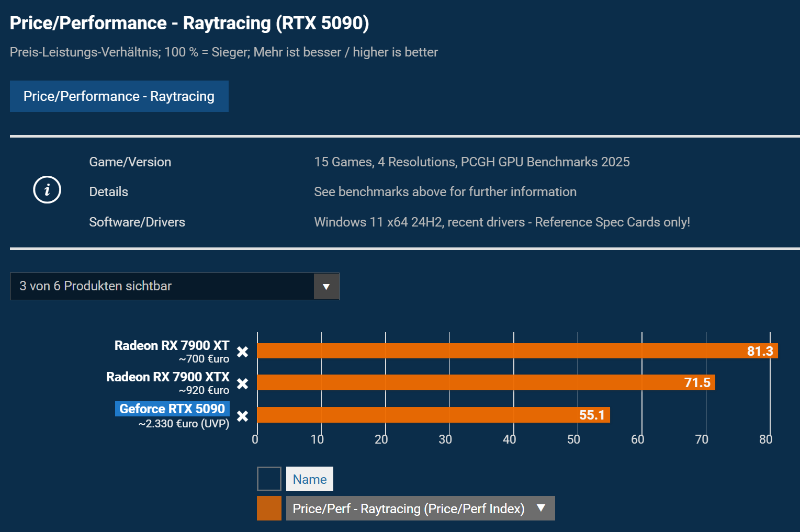Click the 71.5 bar for RX 7900 XTX
Viewport: 800px width, 532px height.
coord(486,382)
